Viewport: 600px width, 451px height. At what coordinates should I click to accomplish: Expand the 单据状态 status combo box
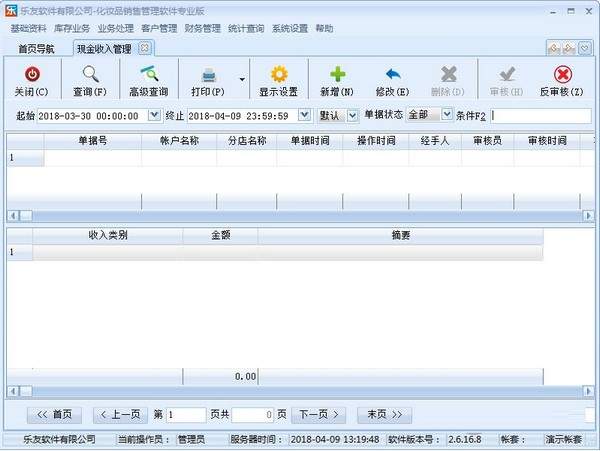(446, 115)
